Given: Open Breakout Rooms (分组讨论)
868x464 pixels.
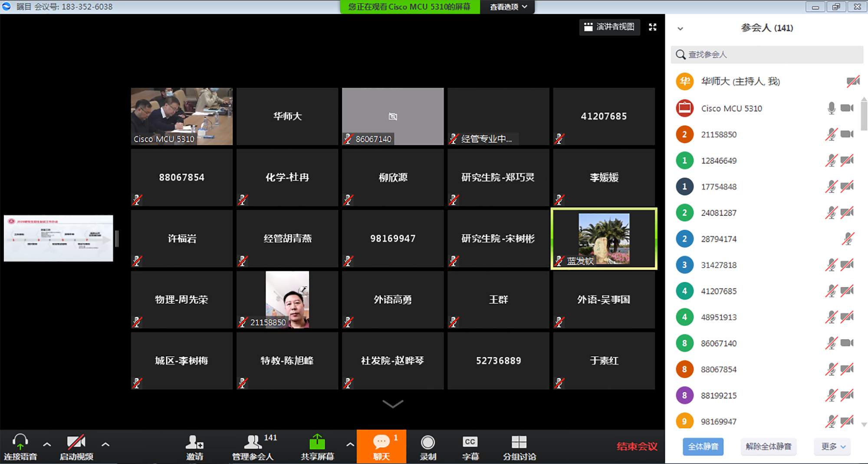Looking at the screenshot, I should [519, 443].
